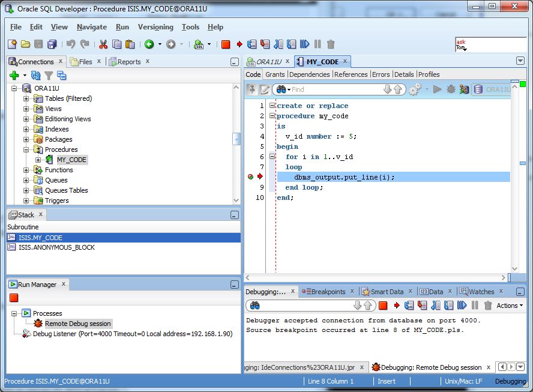Select the Debug Listener entry
This screenshot has height=392, width=533.
pos(133,334)
